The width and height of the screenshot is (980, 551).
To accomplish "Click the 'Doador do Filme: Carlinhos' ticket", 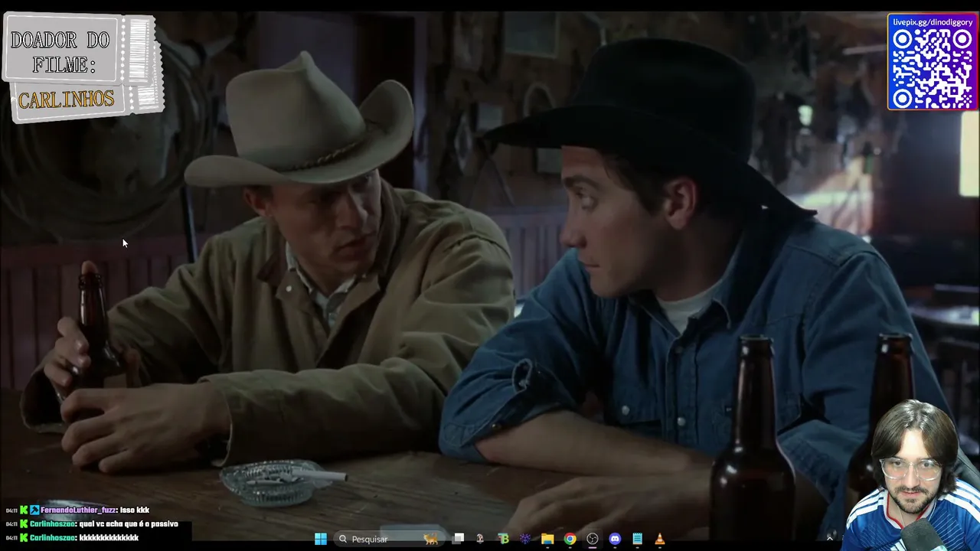I will [83, 69].
